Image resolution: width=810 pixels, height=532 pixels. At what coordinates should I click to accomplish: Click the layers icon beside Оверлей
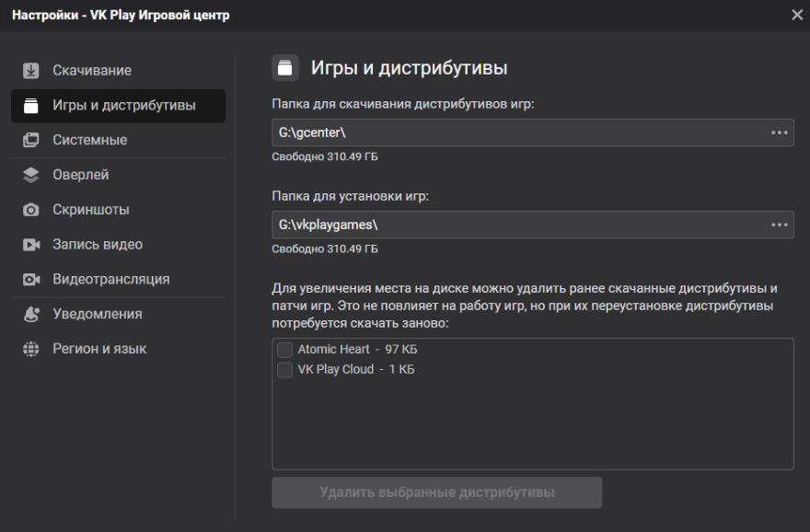click(x=31, y=175)
